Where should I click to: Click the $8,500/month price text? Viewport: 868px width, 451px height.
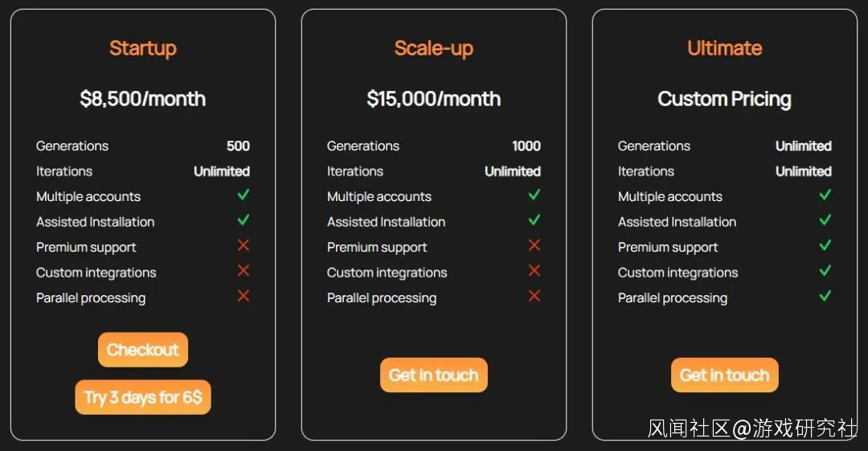click(x=143, y=99)
